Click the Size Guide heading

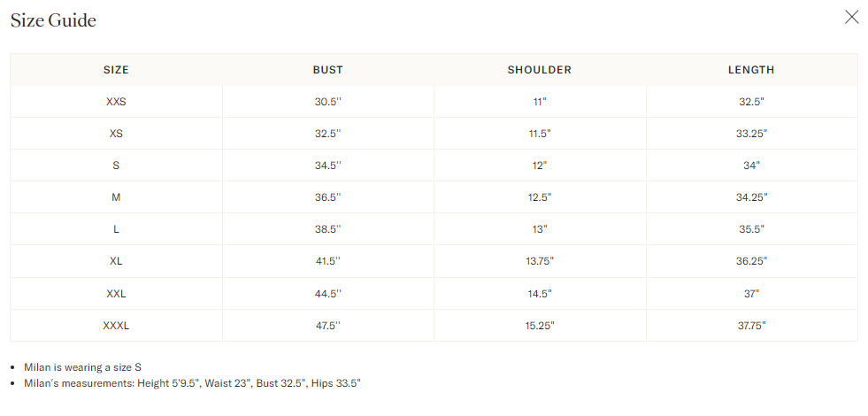(53, 20)
